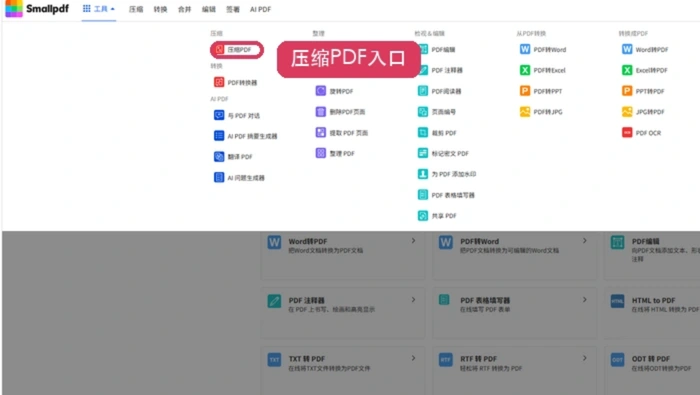The height and width of the screenshot is (395, 700).
Task: Open the PDF OCR tool
Action: click(x=642, y=133)
